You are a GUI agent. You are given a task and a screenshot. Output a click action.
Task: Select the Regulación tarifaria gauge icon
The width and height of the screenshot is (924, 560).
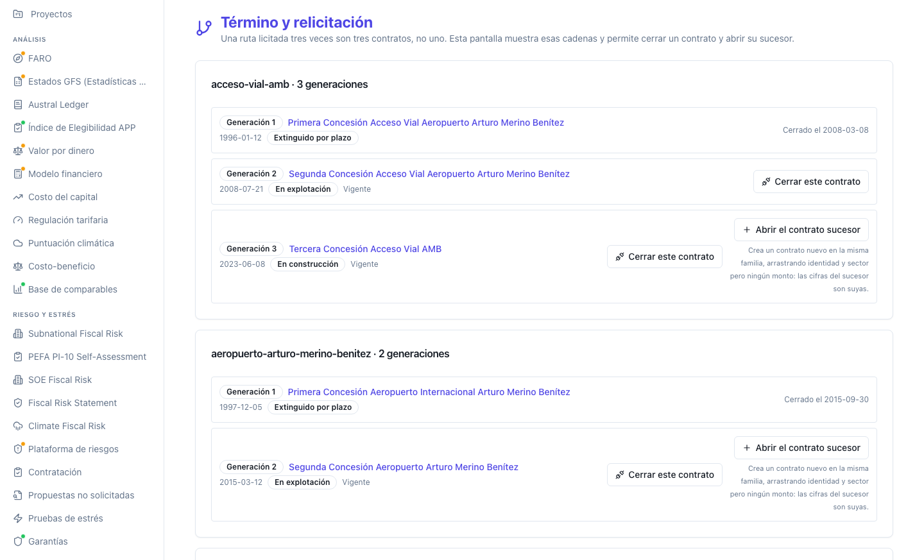[x=18, y=220]
